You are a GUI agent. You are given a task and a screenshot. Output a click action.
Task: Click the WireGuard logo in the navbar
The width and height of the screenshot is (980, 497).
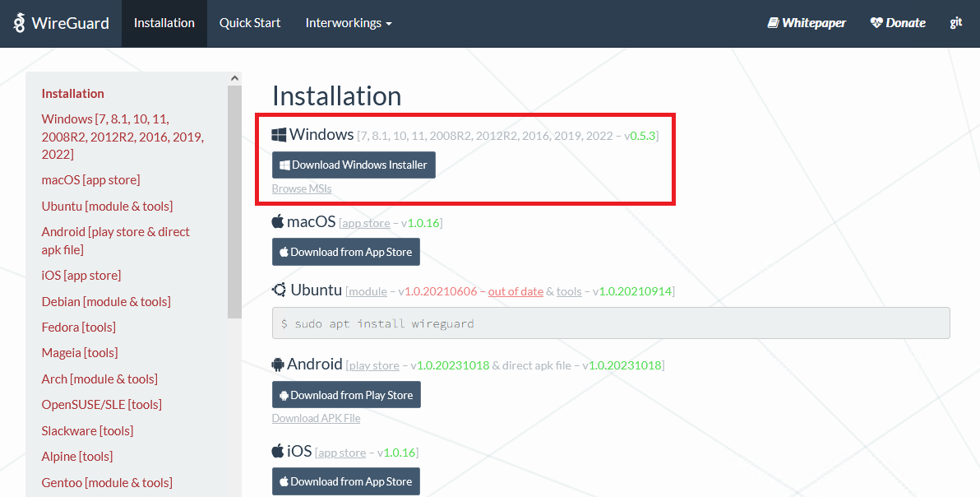tap(61, 23)
